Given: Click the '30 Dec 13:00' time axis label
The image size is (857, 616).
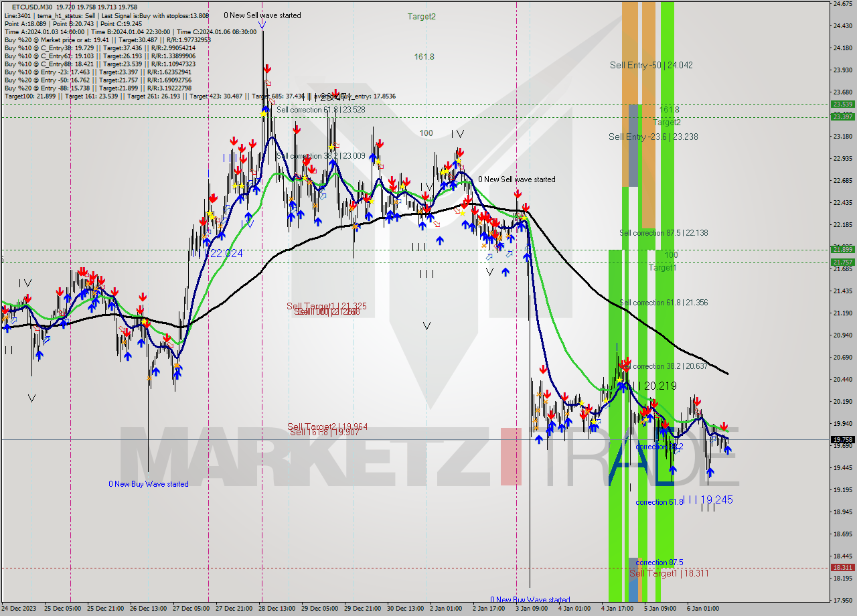Looking at the screenshot, I should point(404,609).
